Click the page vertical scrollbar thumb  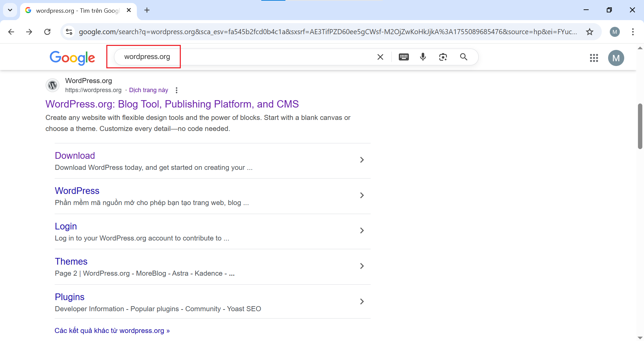point(640,126)
